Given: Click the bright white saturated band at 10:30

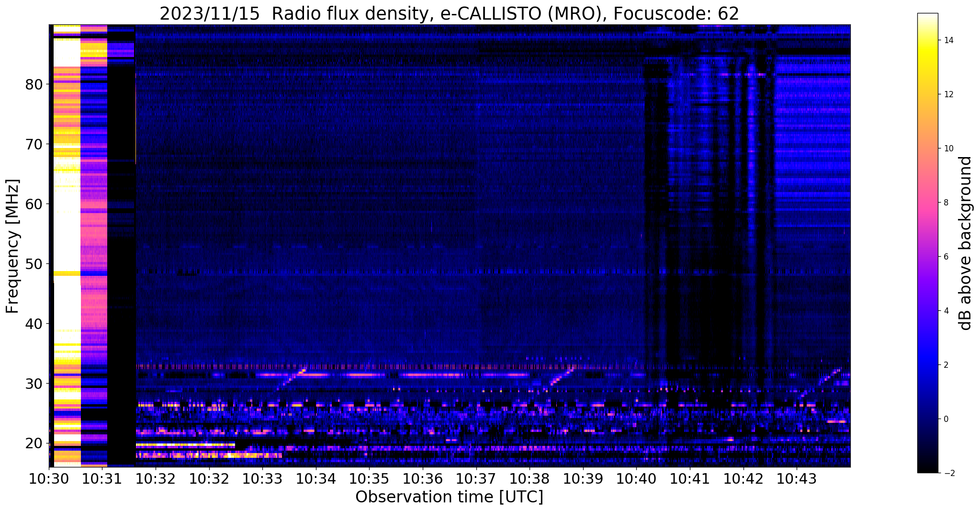Looking at the screenshot, I should [67, 246].
